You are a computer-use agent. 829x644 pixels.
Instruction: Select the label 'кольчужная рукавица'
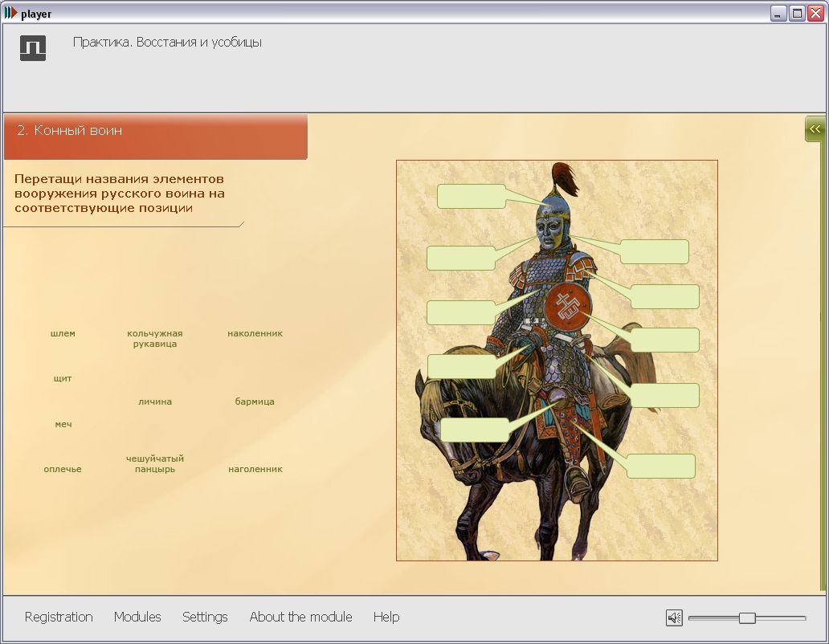click(155, 339)
